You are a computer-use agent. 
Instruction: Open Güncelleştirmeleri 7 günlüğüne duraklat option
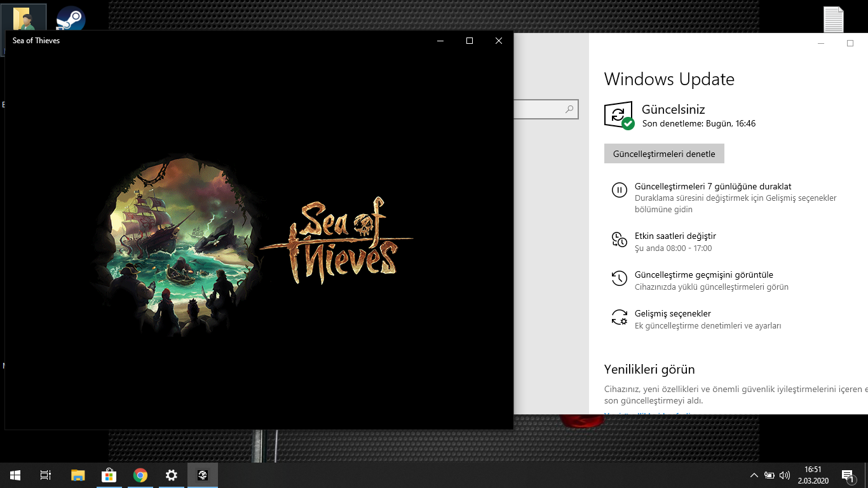coord(713,186)
